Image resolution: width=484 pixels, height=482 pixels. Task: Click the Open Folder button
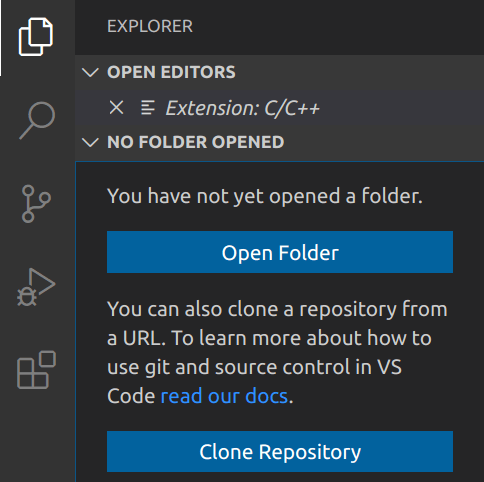[280, 252]
